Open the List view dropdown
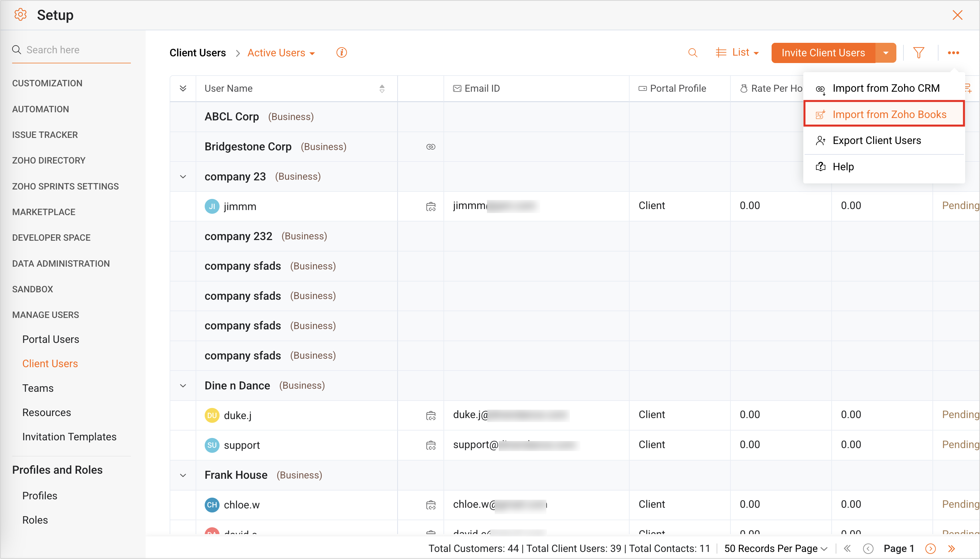The width and height of the screenshot is (980, 559). 737,53
